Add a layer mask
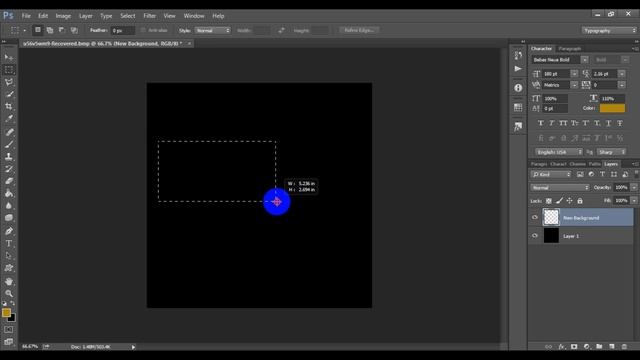Screen dimensions: 640x360 [x=574, y=347]
